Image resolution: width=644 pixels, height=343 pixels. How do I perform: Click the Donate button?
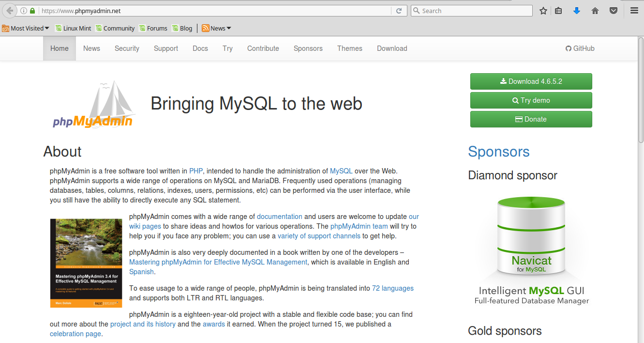(x=531, y=119)
